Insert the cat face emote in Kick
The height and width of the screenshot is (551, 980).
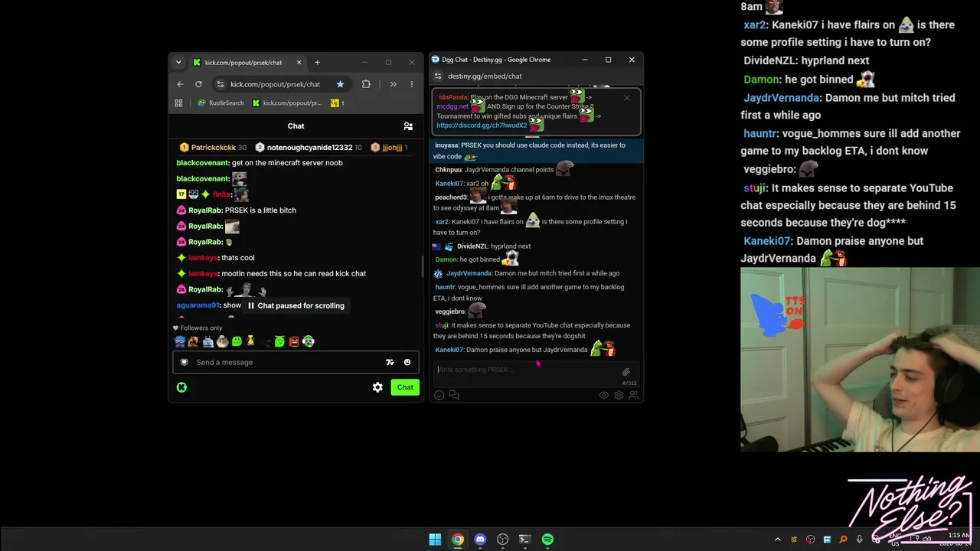(x=222, y=341)
